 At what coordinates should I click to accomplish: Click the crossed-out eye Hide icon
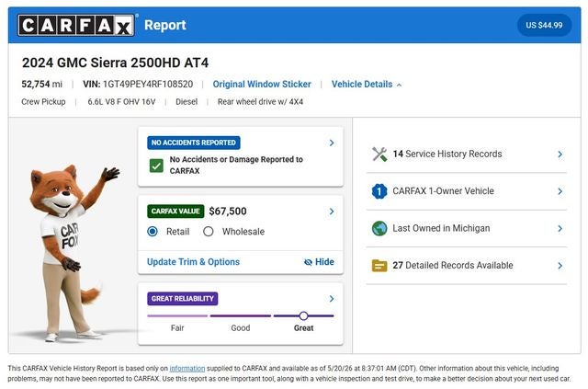tap(308, 262)
